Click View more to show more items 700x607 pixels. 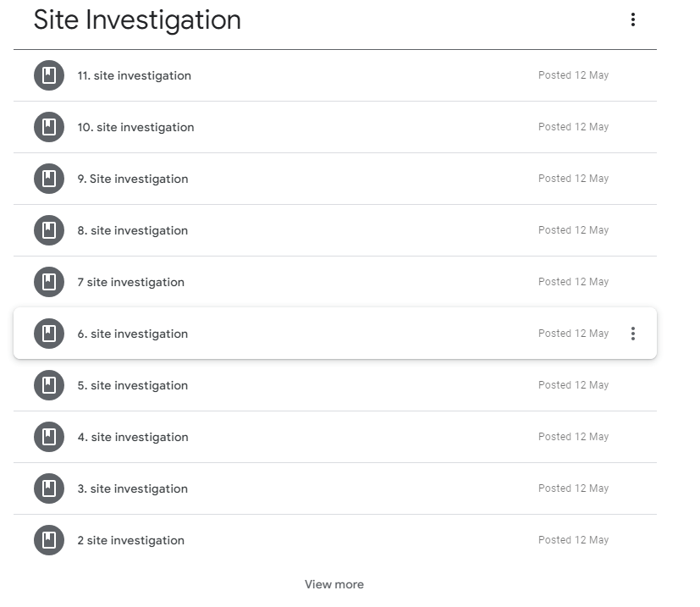pyautogui.click(x=334, y=584)
